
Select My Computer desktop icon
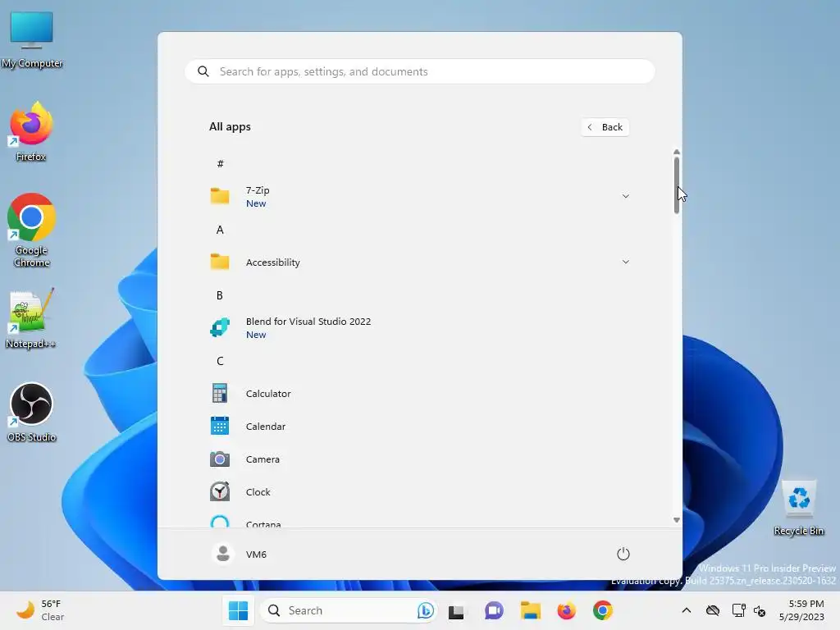(x=32, y=40)
